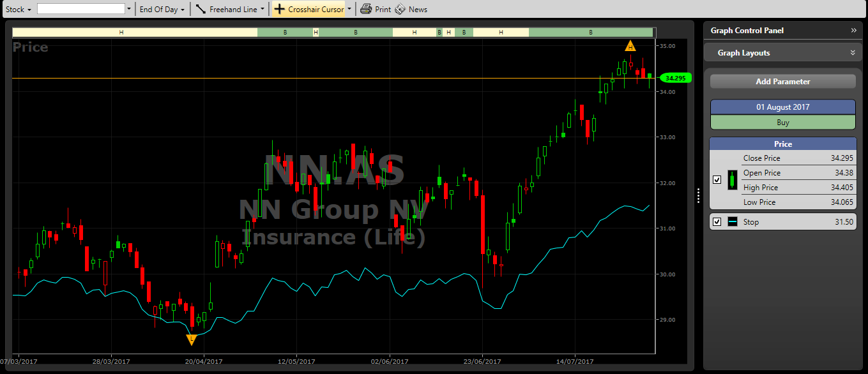The image size is (868, 374).
Task: Open the stock symbol combo box arrow
Action: click(129, 9)
